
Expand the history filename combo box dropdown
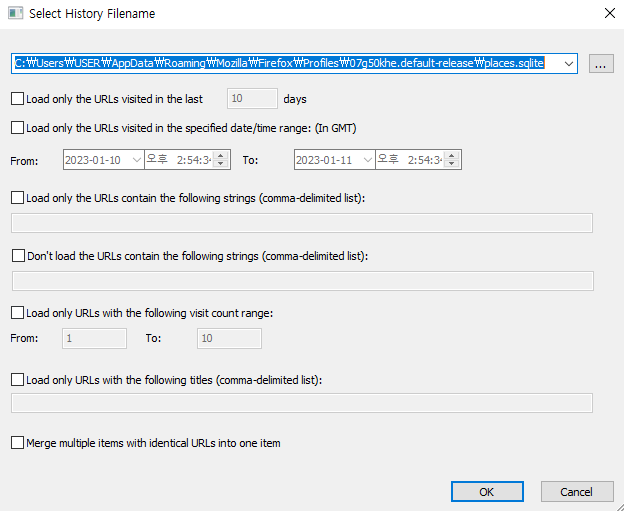[x=569, y=64]
